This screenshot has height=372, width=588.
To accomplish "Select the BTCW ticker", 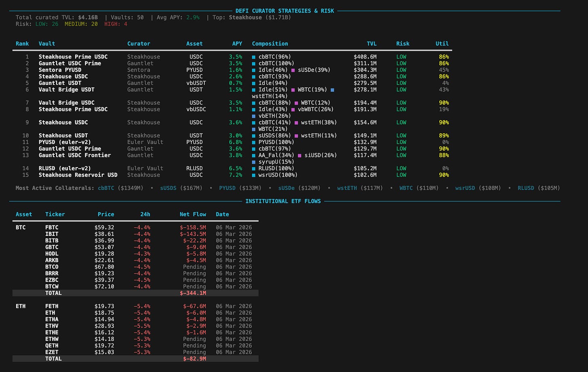I will point(52,287).
